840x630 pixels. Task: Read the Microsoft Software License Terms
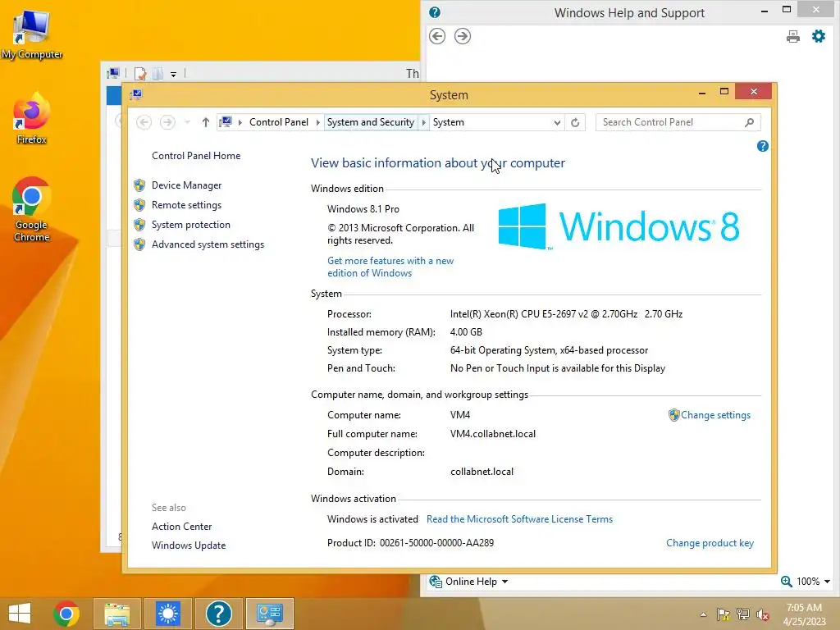pos(519,519)
